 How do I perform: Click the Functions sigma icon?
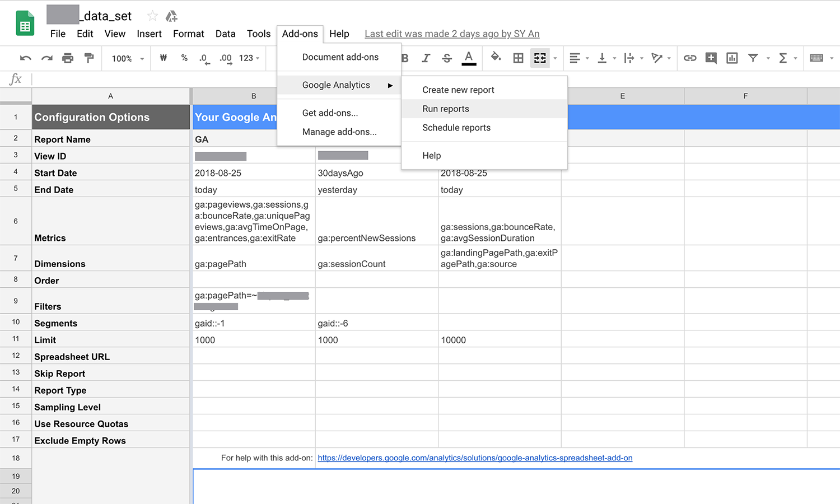coord(783,58)
